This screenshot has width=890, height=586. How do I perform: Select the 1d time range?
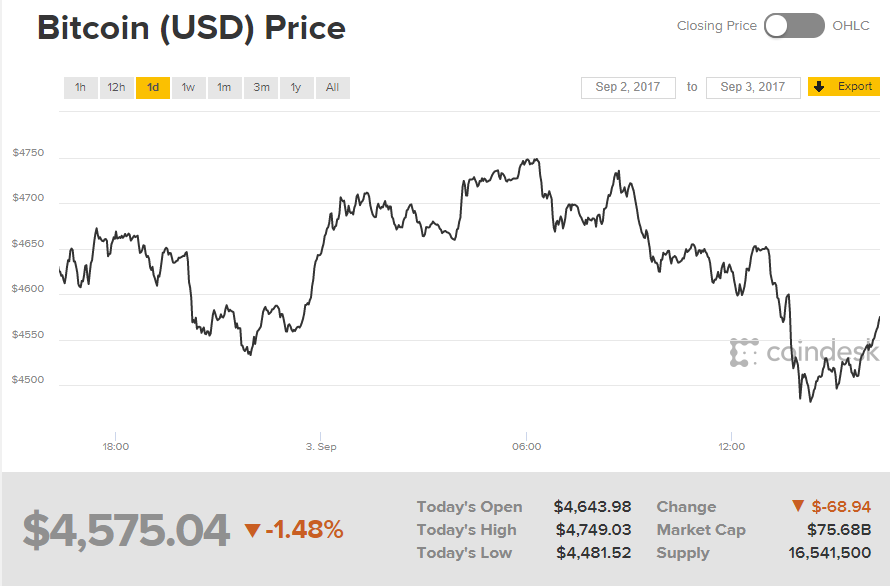click(x=152, y=88)
